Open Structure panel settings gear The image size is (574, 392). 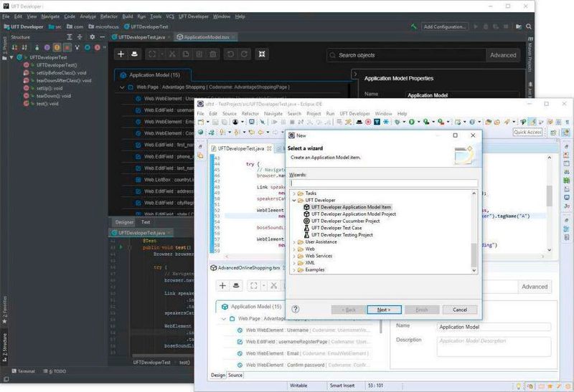92,37
